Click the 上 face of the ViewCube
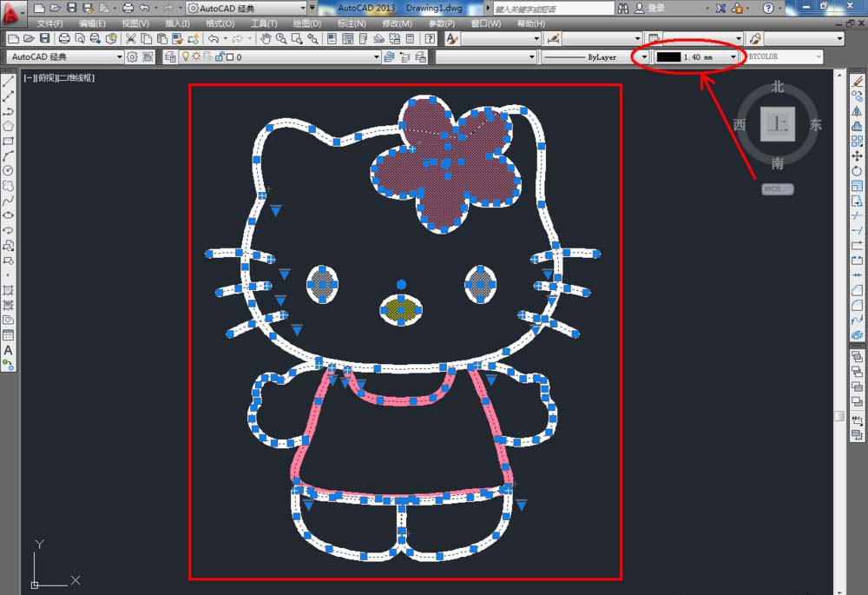 point(777,124)
